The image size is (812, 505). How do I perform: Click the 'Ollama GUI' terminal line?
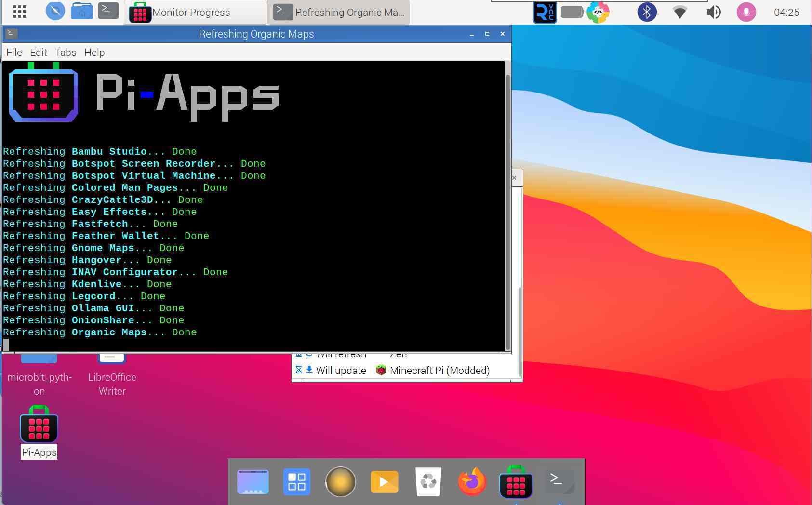pyautogui.click(x=93, y=308)
